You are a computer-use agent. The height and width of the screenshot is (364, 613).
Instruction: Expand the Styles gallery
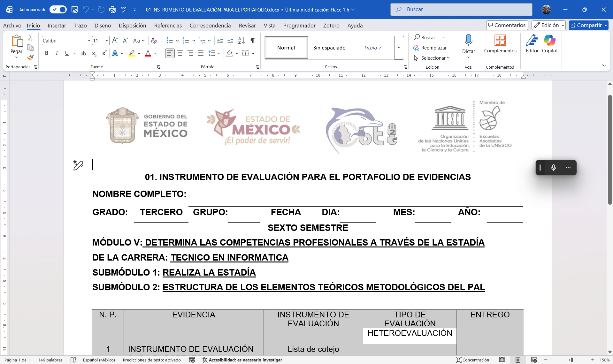[399, 48]
